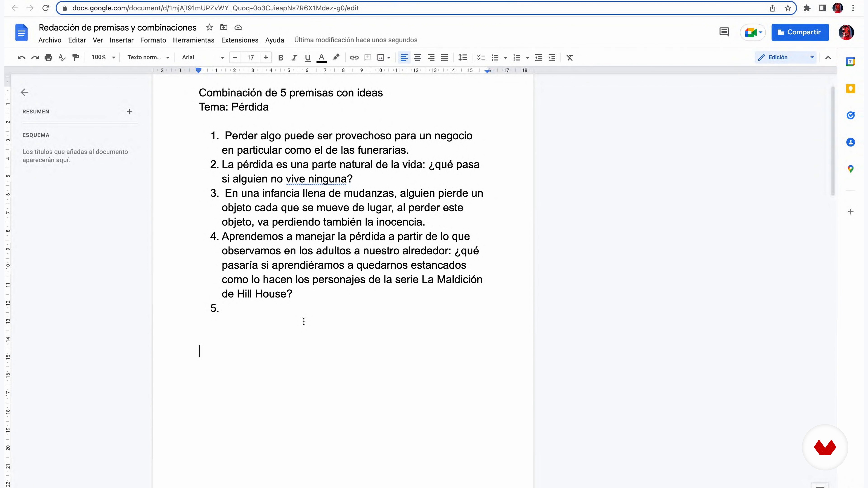Add a comment with toolbar comment icon
868x488 pixels.
coord(368,58)
